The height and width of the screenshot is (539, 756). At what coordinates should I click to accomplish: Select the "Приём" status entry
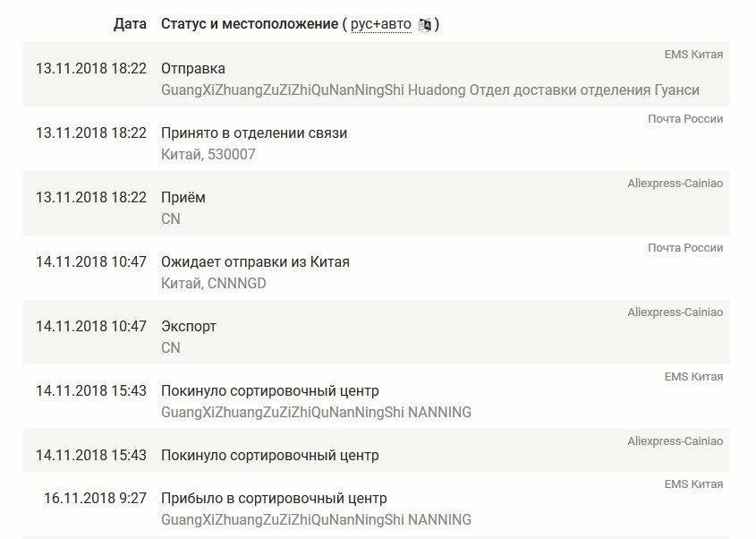point(183,198)
